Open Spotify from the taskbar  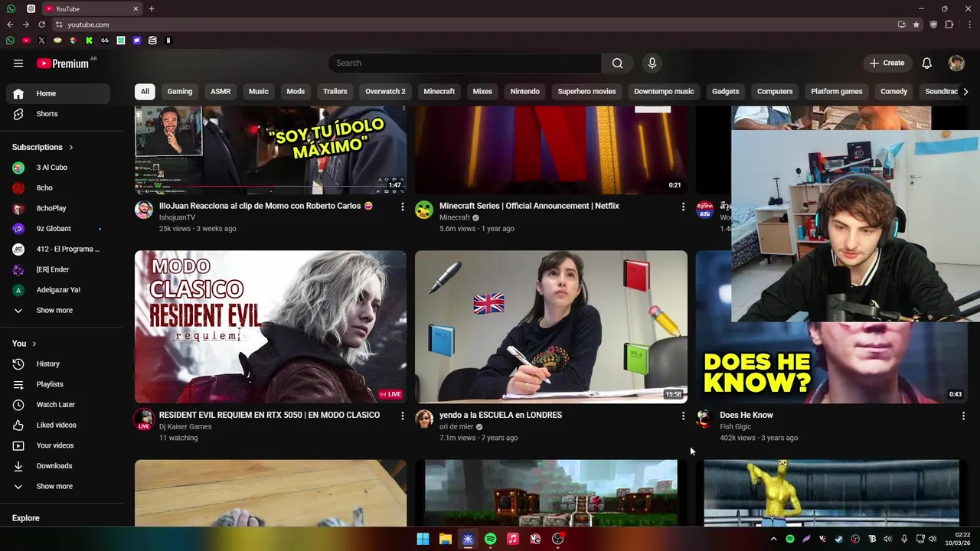[490, 539]
